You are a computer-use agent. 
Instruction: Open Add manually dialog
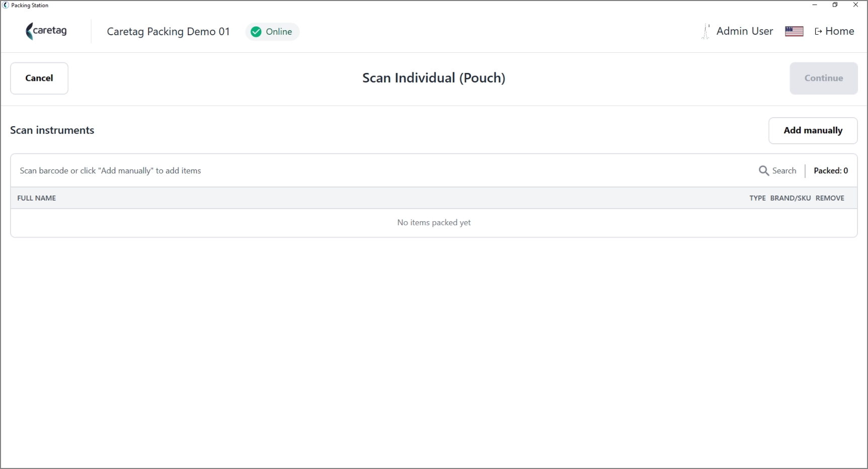813,131
